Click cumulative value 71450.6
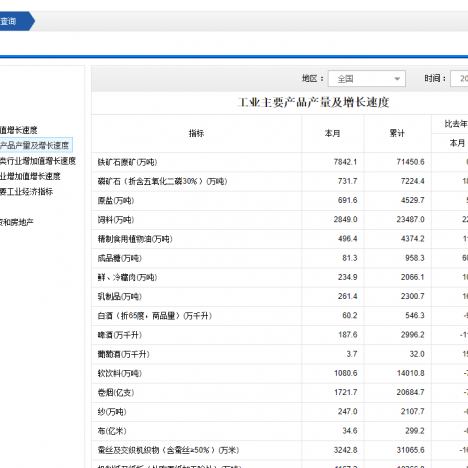Viewport: 468px width, 468px height. [x=410, y=162]
